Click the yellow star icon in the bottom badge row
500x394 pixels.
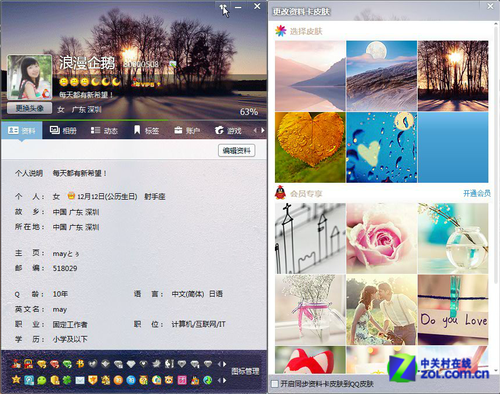point(16,380)
